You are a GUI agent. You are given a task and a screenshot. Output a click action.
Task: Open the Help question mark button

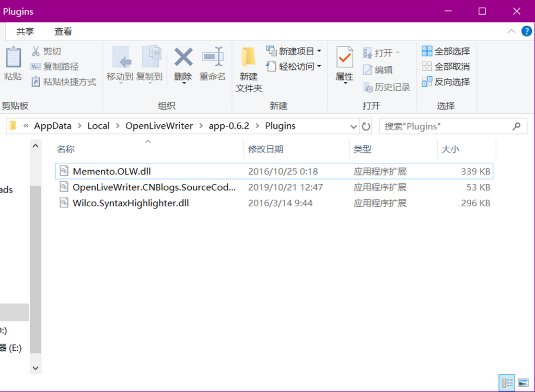(x=526, y=31)
